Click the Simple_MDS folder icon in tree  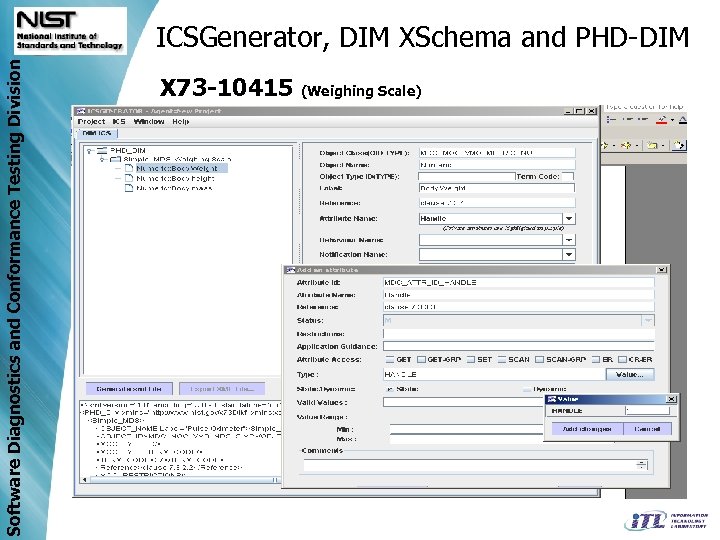(115, 159)
